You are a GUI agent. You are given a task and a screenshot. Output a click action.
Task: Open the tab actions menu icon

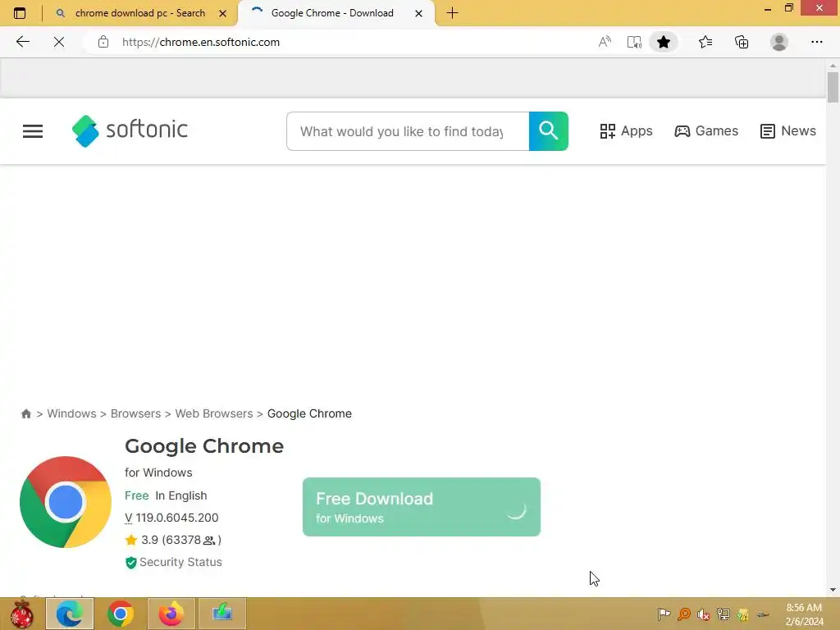point(20,13)
